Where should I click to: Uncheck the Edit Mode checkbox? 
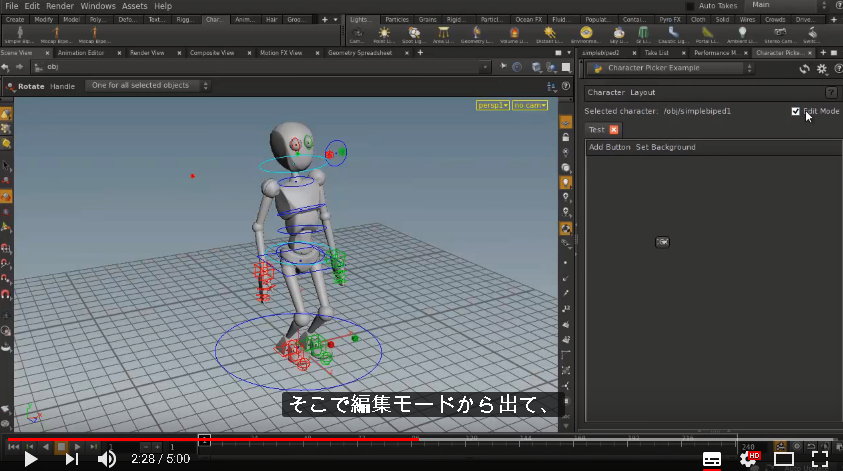796,111
